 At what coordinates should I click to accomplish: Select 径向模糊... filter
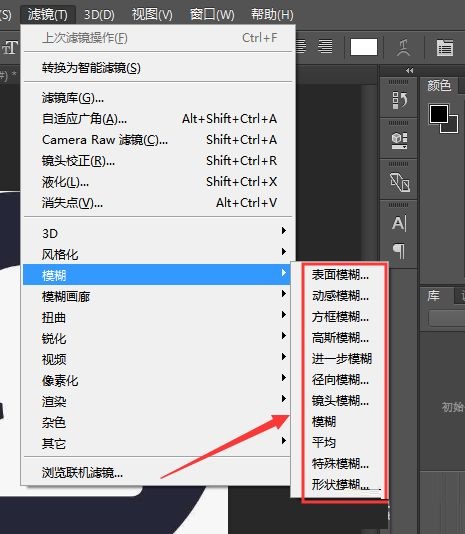[341, 379]
